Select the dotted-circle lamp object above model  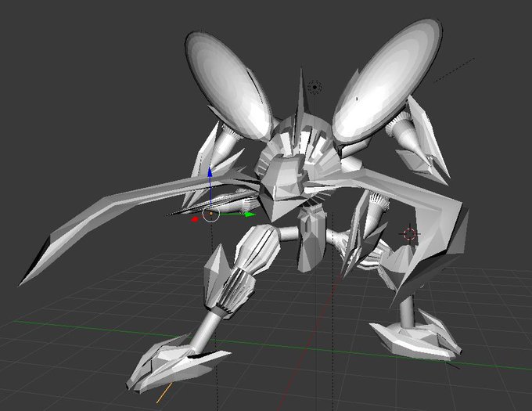315,88
